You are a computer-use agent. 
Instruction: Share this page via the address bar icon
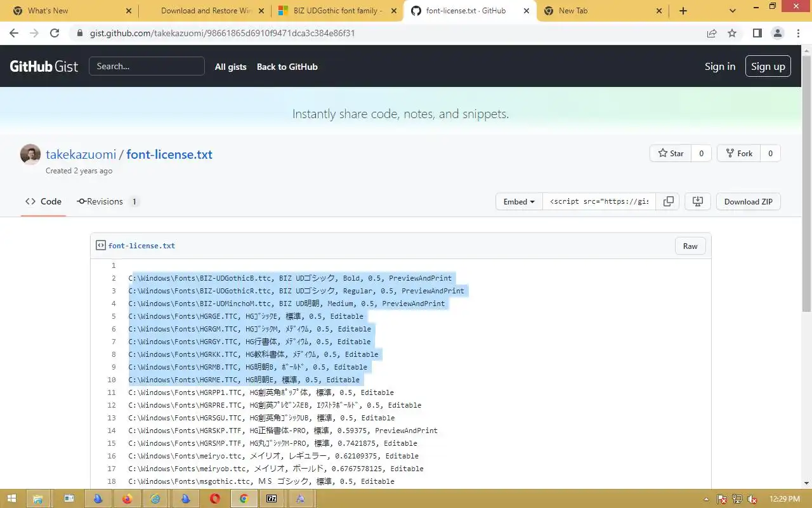[x=712, y=33]
